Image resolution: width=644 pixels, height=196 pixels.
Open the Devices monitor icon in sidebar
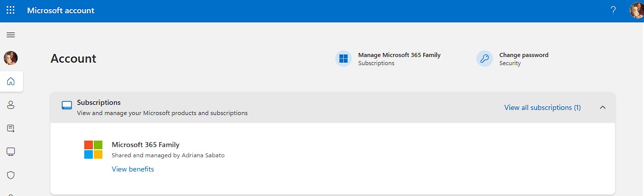[11, 152]
